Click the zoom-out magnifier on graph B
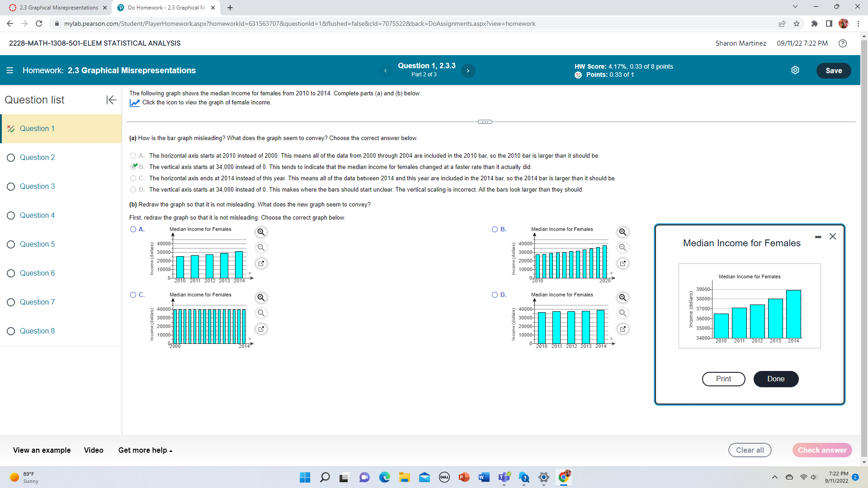Image resolution: width=868 pixels, height=488 pixels. tap(623, 247)
